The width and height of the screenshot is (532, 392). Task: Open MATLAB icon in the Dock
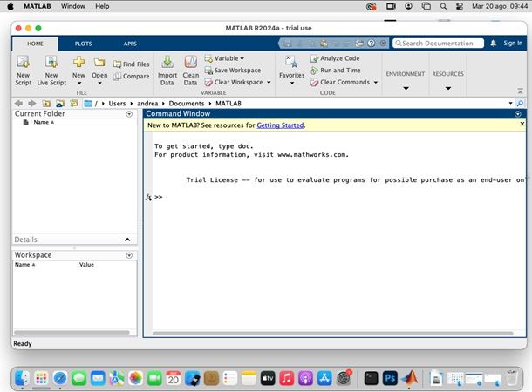click(410, 378)
